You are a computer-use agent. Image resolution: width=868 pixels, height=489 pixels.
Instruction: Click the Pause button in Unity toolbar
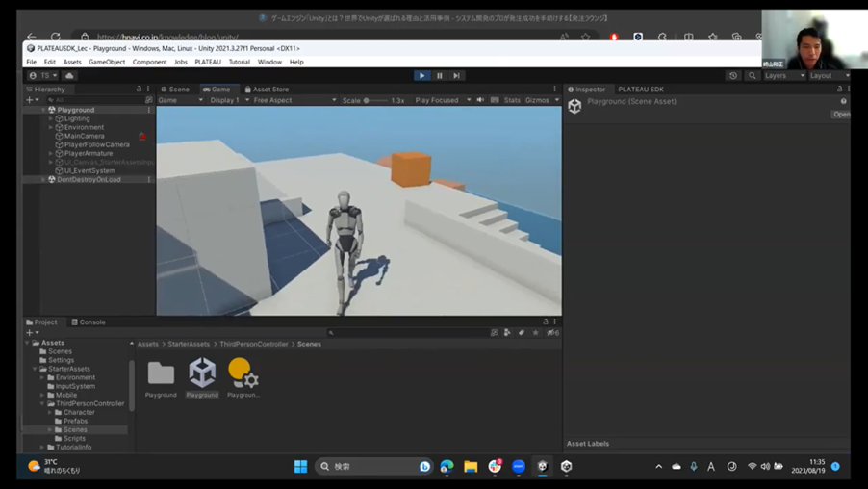(440, 76)
